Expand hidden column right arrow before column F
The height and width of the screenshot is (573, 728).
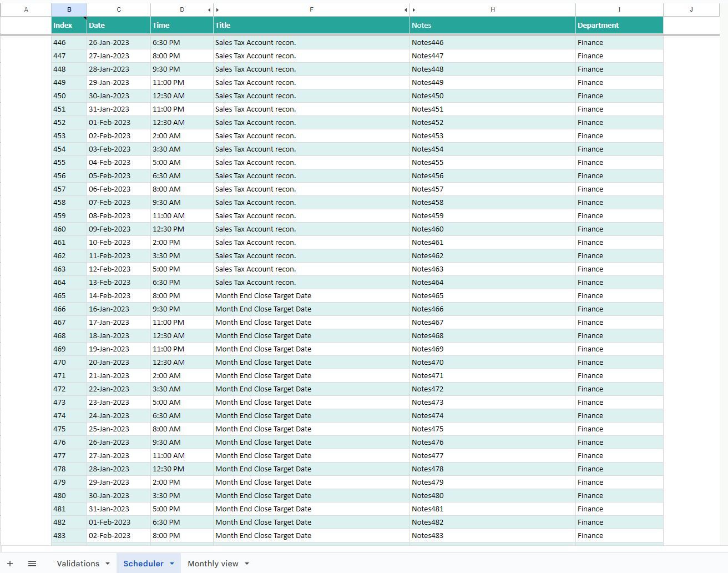pyautogui.click(x=218, y=10)
